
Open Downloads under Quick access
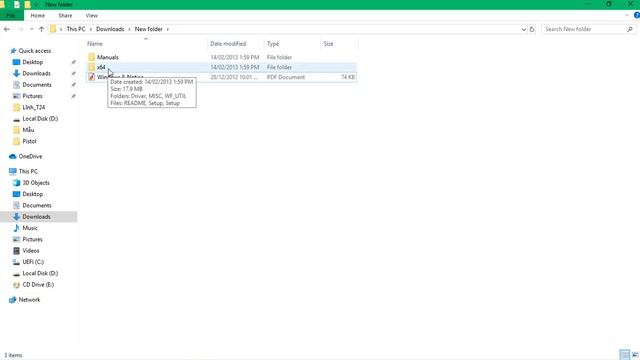pyautogui.click(x=36, y=73)
